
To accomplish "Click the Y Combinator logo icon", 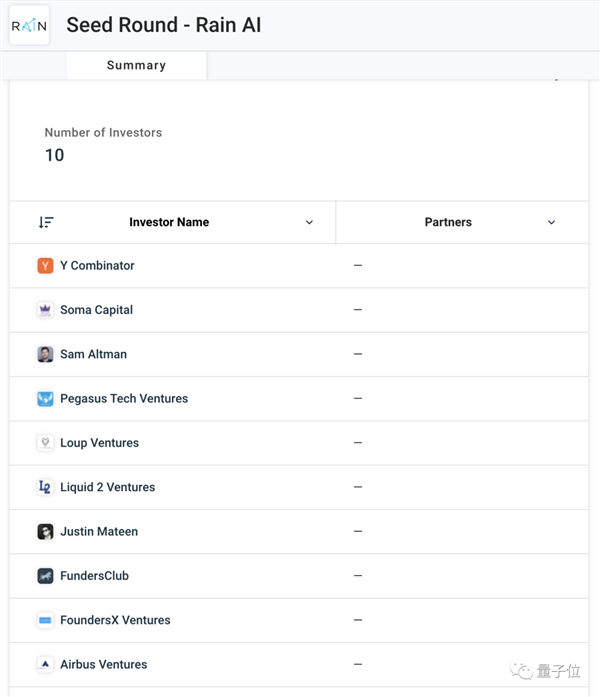I will [45, 266].
